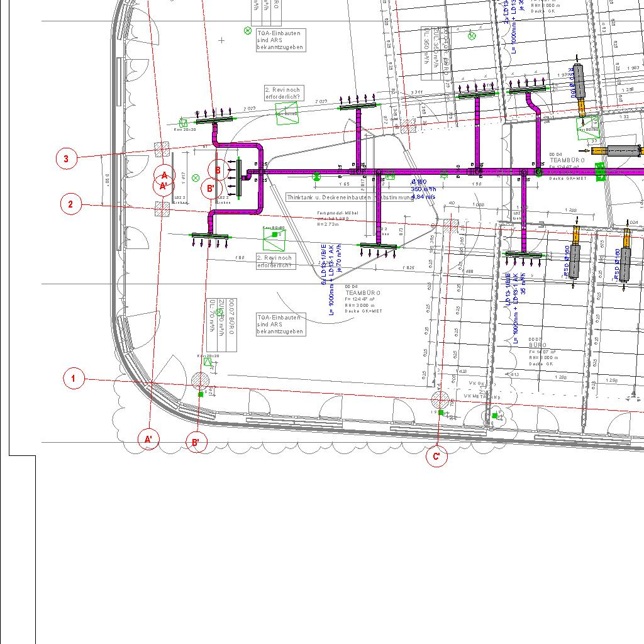Click the lower '2. Revi noch erforderlich?' note

point(275,261)
